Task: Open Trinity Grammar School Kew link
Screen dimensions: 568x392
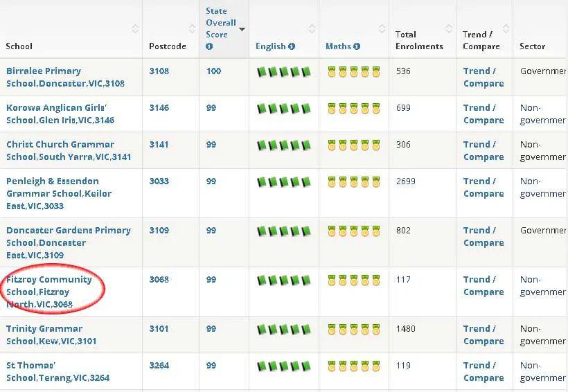Action: coord(51,335)
